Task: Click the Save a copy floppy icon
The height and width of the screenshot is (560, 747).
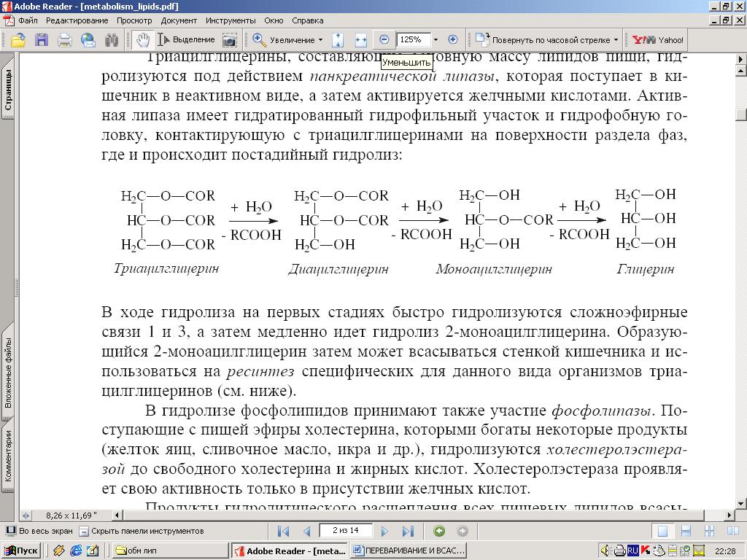Action: point(42,40)
